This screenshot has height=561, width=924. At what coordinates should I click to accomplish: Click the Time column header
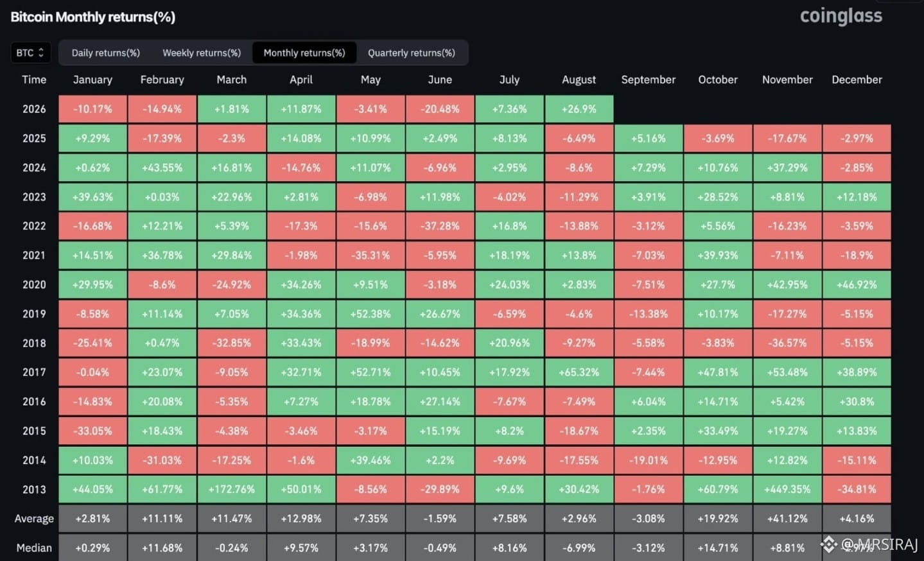[34, 80]
